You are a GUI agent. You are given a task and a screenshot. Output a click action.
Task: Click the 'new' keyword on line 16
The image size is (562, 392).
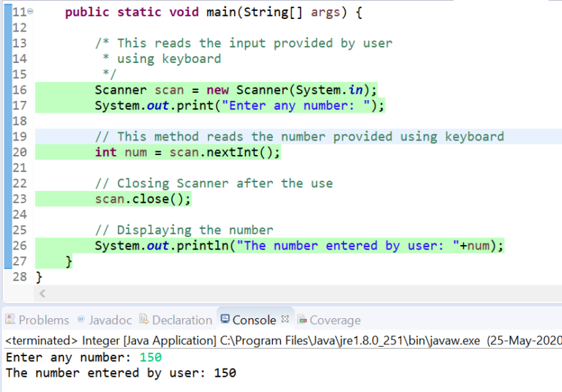[217, 90]
